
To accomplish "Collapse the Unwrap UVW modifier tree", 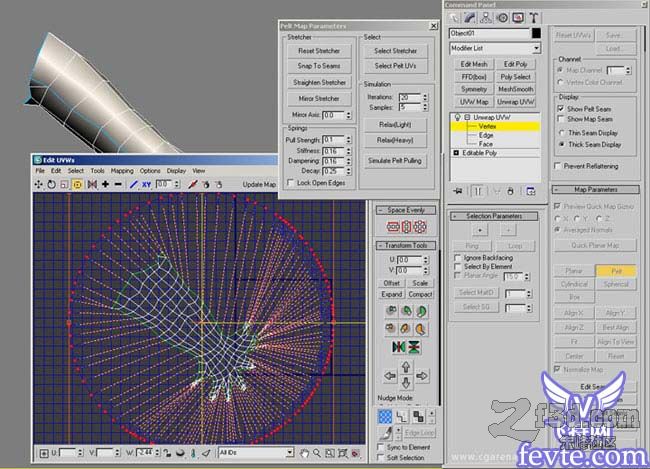I will point(467,117).
